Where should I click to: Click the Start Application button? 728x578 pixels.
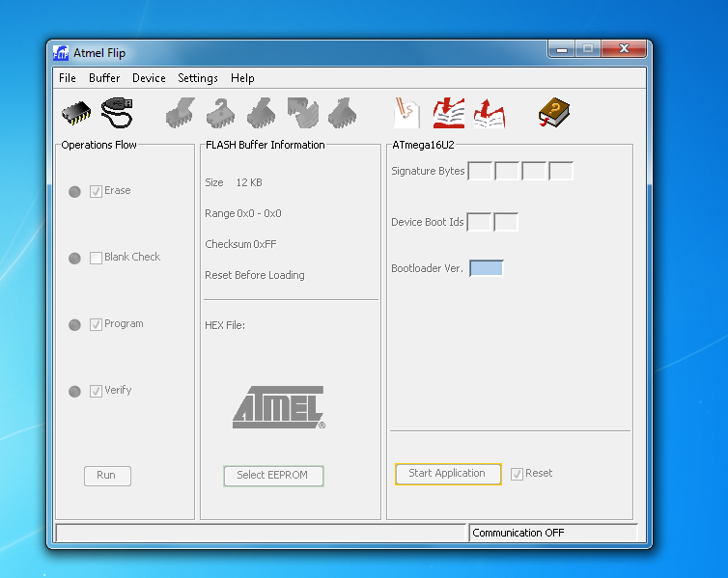click(x=448, y=474)
